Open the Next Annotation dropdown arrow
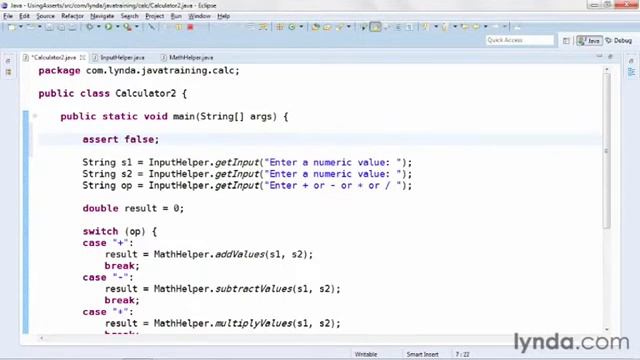This screenshot has width=640, height=360. [x=436, y=27]
